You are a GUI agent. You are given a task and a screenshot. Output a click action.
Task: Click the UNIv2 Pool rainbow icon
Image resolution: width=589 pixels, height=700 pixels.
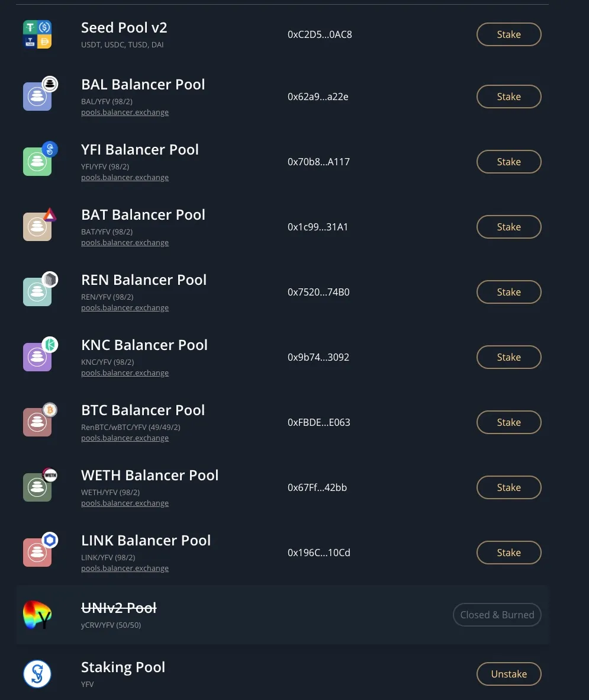click(37, 615)
